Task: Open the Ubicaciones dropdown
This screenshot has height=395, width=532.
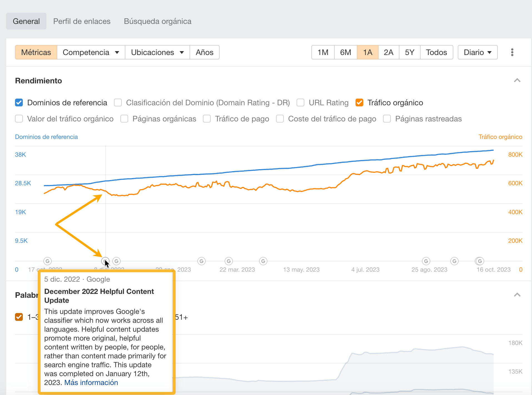Action: (x=157, y=52)
